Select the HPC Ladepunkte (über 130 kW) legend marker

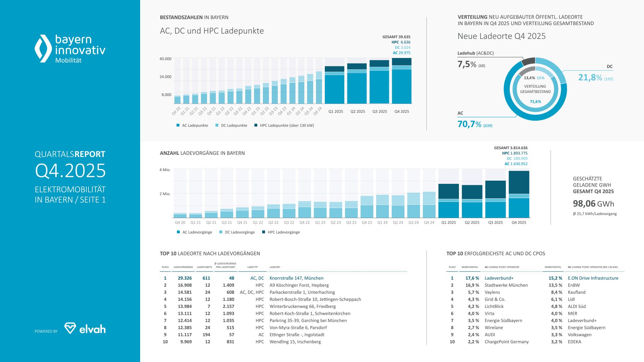pos(256,125)
